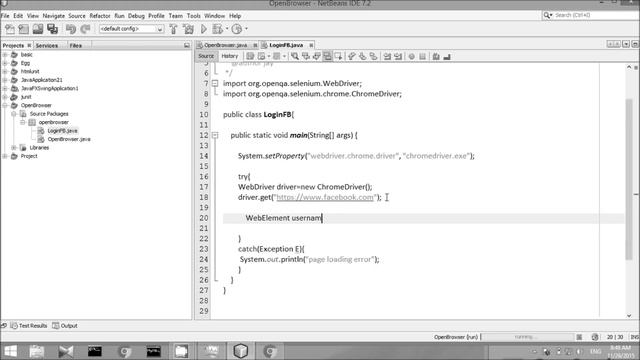Click the Start Macro Recording icon
640x360 pixels.
click(411, 56)
